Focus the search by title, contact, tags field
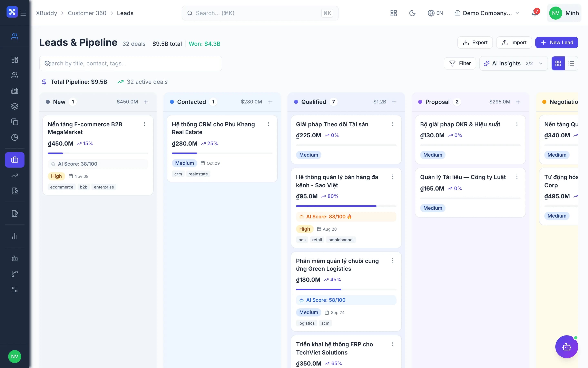588x368 pixels. pos(130,64)
